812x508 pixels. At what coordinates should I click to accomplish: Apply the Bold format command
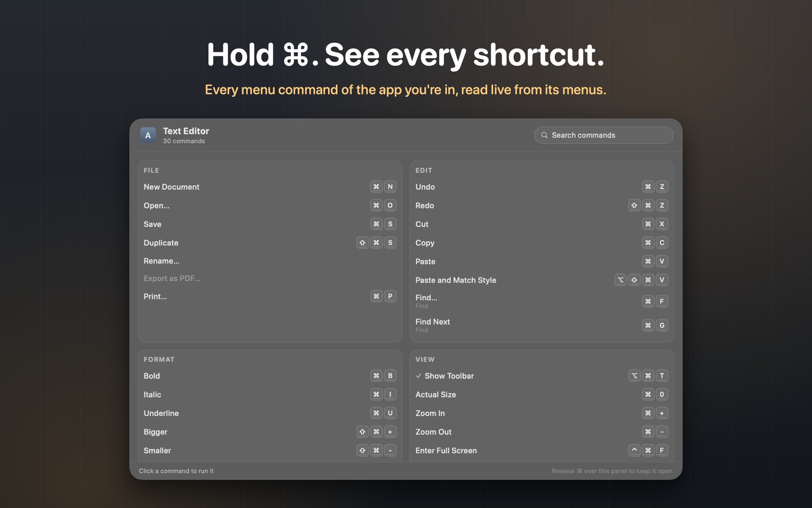click(270, 376)
